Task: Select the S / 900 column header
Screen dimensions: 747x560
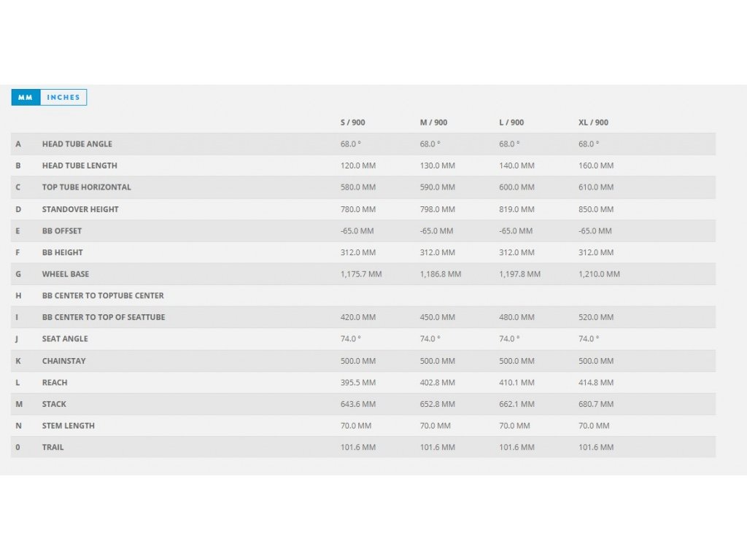Action: pos(352,122)
